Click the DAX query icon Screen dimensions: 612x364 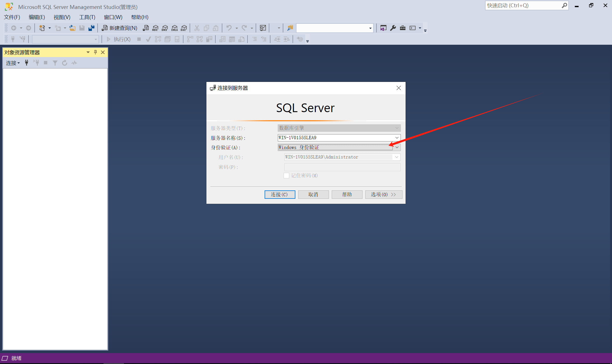click(x=184, y=28)
